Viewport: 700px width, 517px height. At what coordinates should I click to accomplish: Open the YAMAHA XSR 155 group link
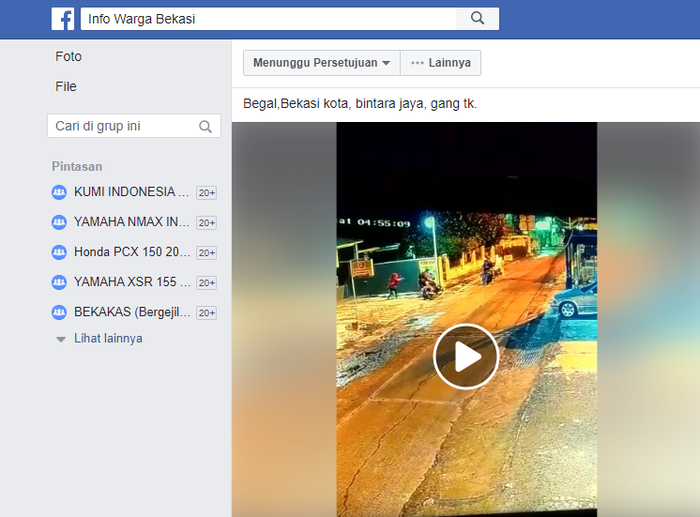[131, 282]
